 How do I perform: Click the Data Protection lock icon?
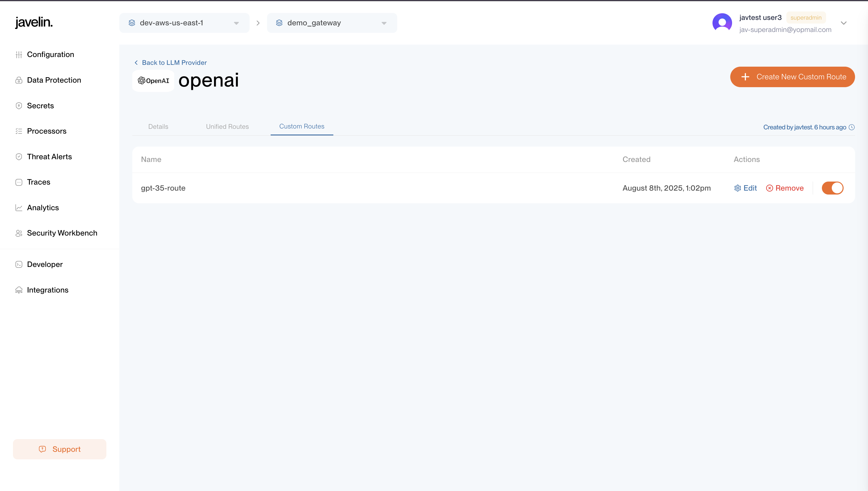19,80
